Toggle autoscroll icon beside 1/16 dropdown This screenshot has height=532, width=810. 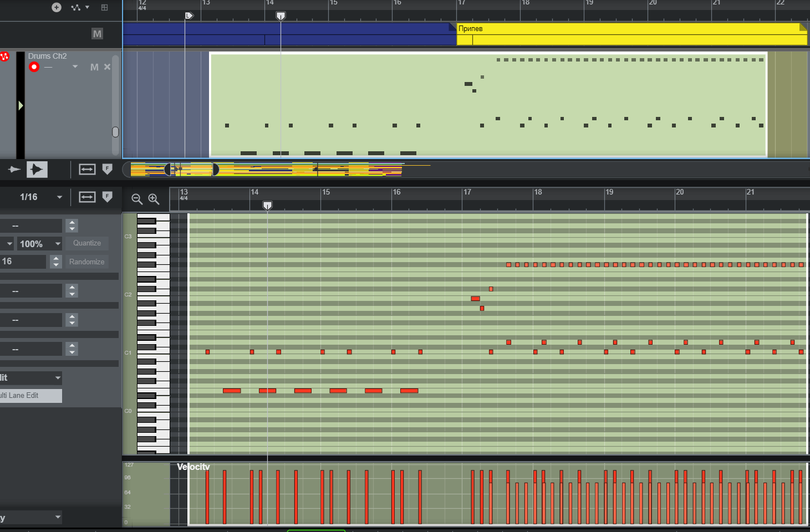87,197
